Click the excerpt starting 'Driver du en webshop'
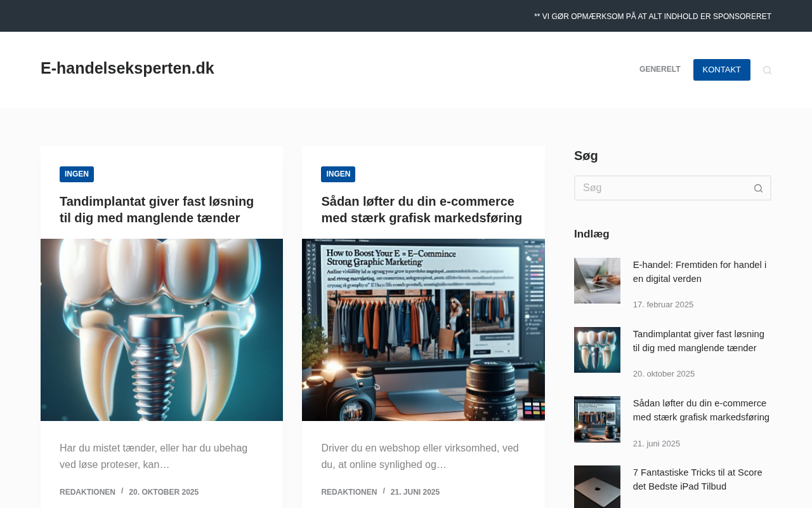 point(420,457)
